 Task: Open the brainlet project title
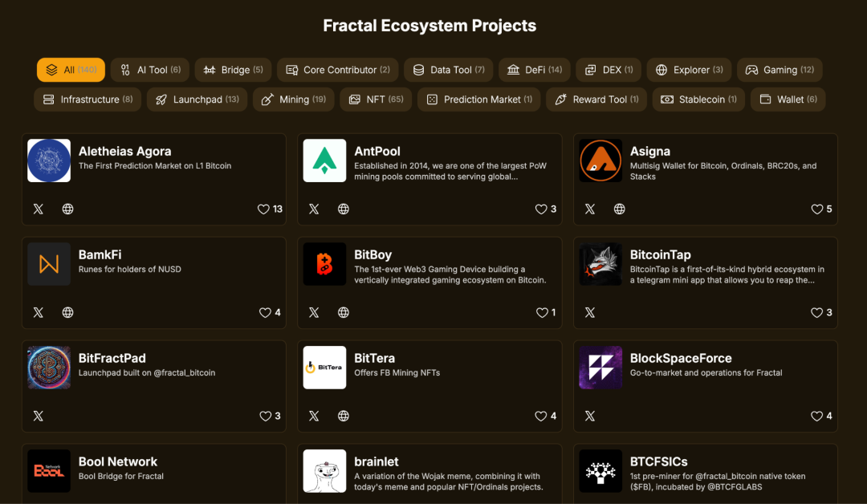[377, 461]
